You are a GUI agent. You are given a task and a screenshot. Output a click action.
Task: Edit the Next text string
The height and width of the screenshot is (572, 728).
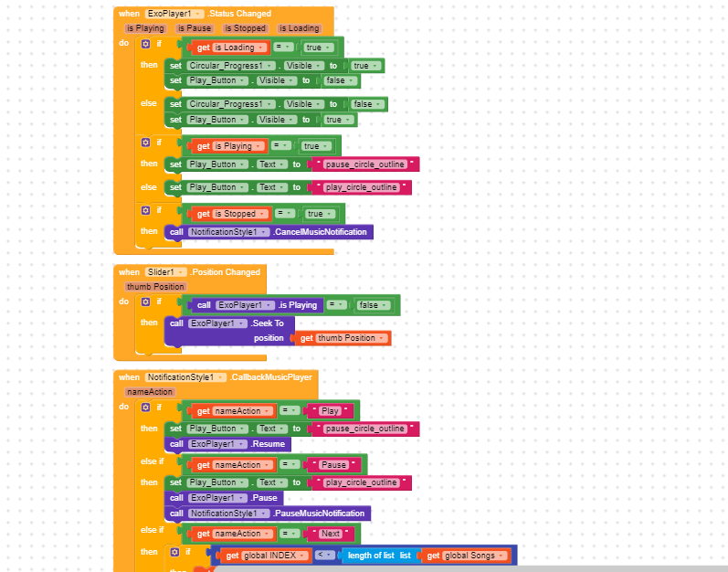tap(331, 534)
